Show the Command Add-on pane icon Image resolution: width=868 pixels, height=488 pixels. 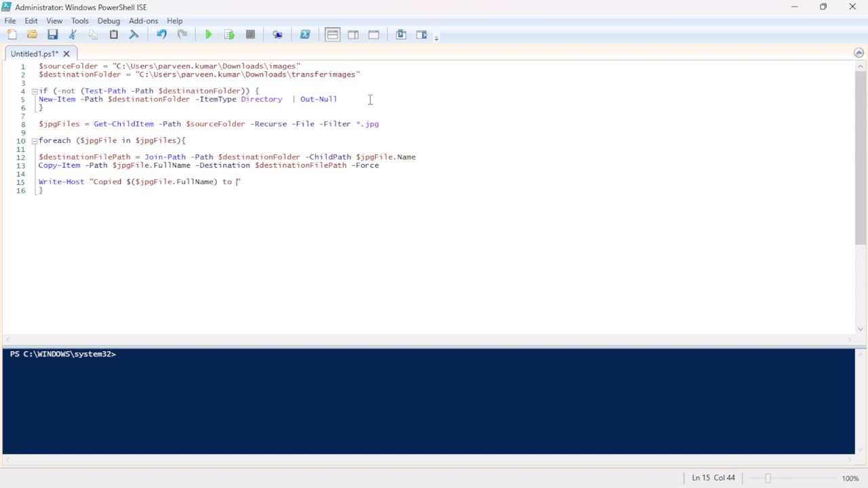(421, 35)
